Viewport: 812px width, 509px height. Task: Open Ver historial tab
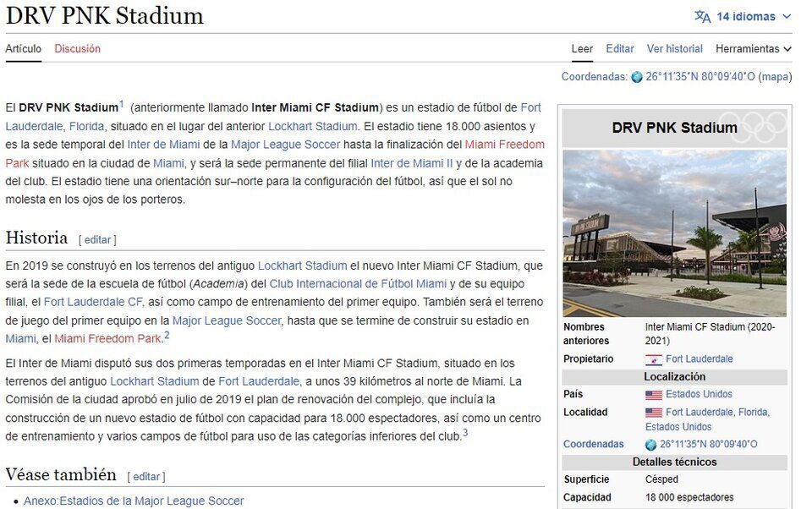[x=674, y=49]
